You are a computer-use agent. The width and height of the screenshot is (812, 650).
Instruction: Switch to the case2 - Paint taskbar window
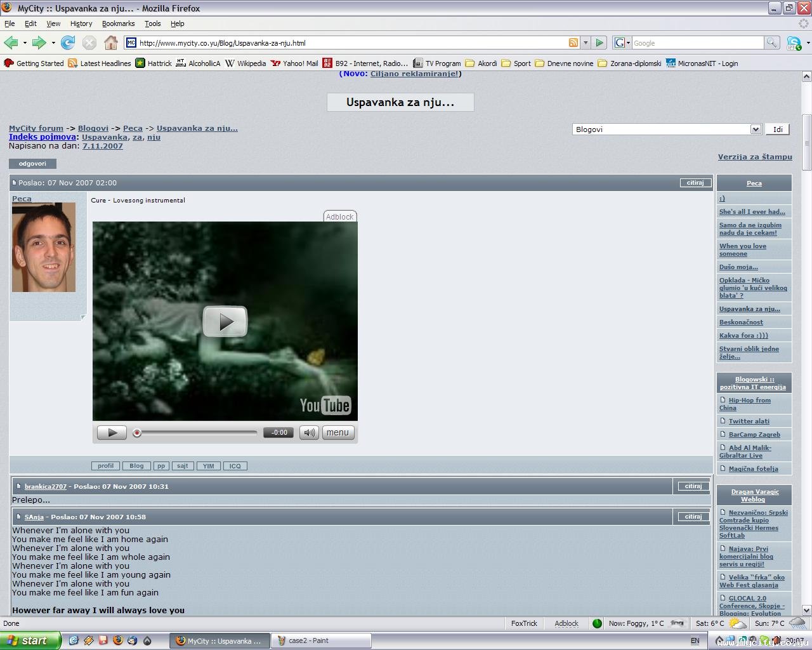(321, 640)
